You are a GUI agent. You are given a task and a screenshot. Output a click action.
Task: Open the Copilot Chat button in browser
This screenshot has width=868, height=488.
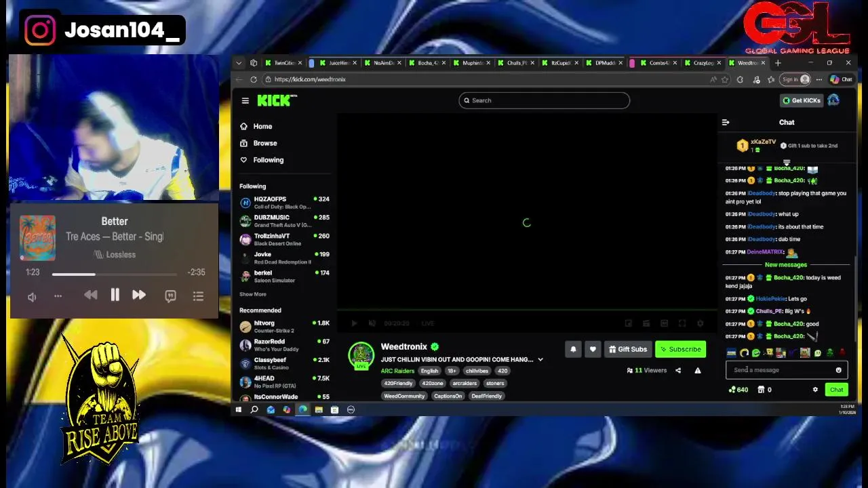coord(842,79)
